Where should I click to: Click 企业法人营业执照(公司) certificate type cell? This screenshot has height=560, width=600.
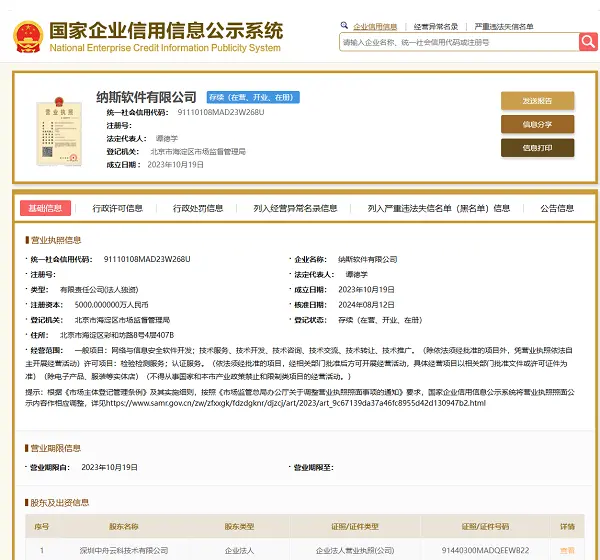pos(355,550)
